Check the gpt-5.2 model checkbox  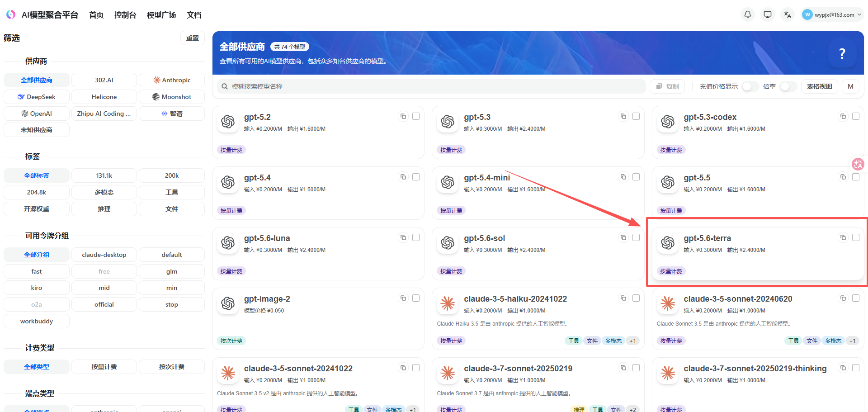tap(416, 116)
